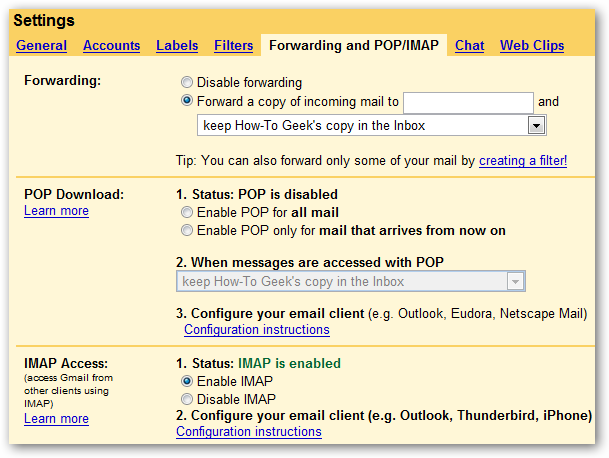
Task: Click the 'Settings' page title
Action: [44, 20]
